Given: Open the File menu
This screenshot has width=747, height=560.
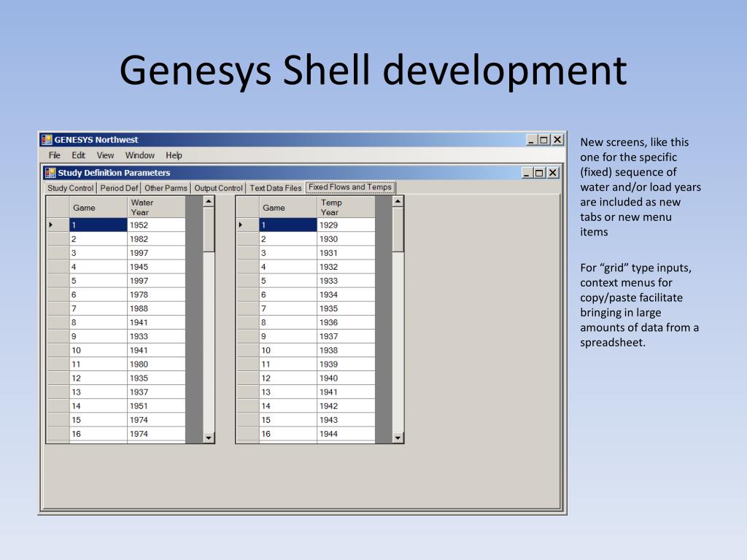Looking at the screenshot, I should (54, 155).
